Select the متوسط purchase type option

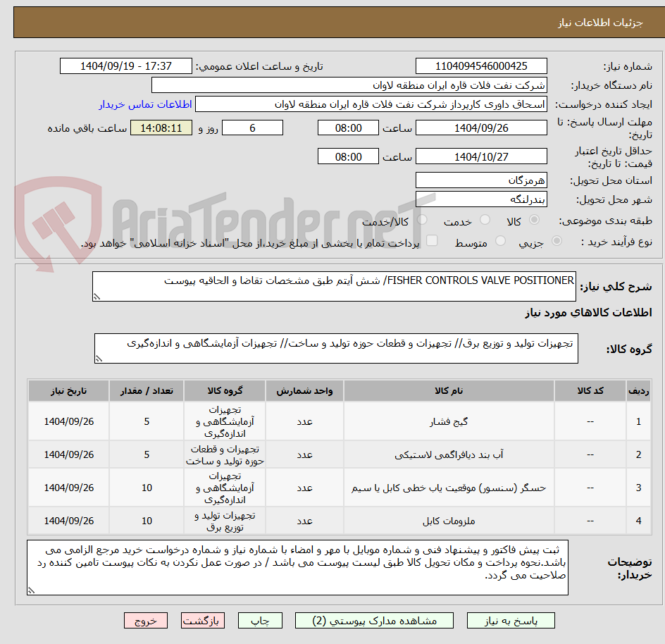pyautogui.click(x=500, y=240)
